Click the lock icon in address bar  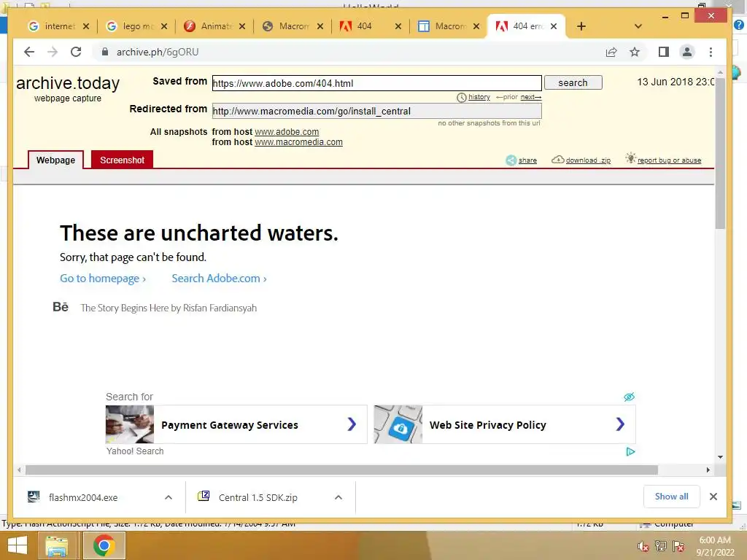pos(105,52)
